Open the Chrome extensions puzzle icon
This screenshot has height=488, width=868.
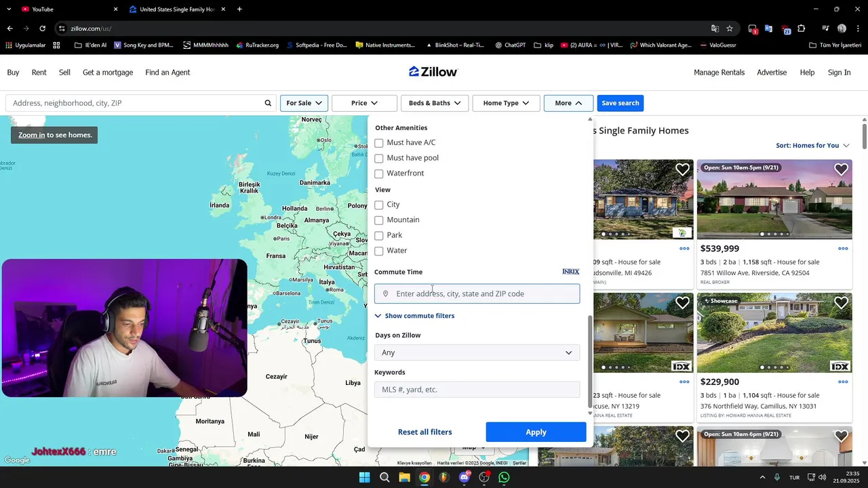(802, 28)
